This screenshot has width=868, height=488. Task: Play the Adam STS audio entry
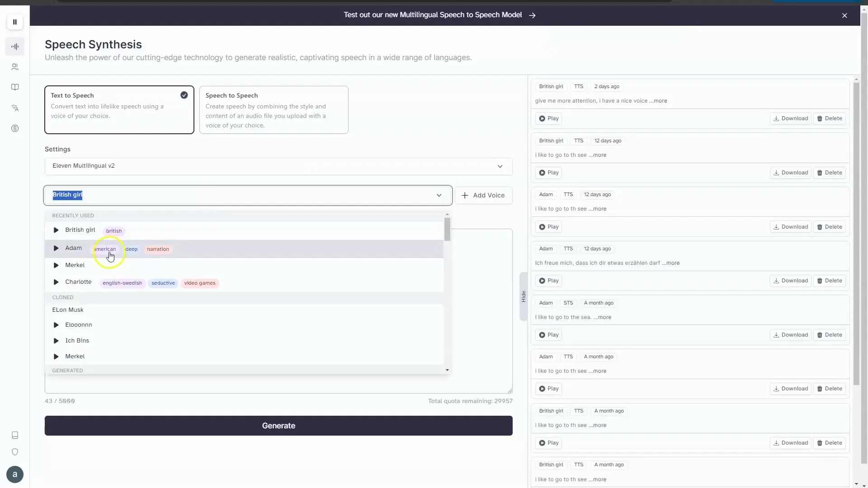coord(549,334)
